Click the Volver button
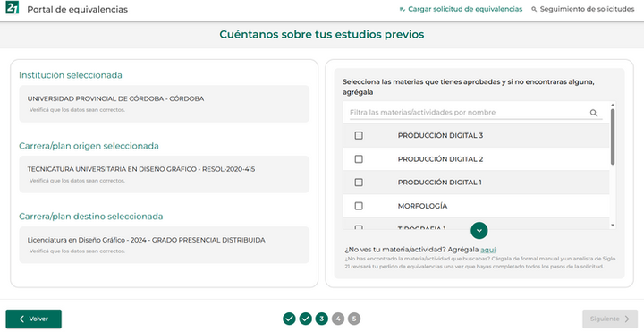This screenshot has height=332, width=644. pyautogui.click(x=34, y=319)
